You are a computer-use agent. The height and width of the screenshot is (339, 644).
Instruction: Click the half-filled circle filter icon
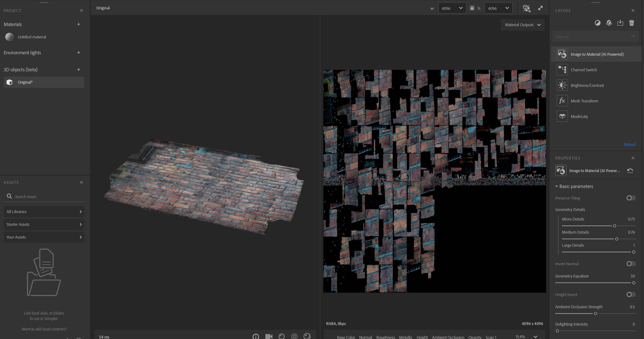[597, 23]
